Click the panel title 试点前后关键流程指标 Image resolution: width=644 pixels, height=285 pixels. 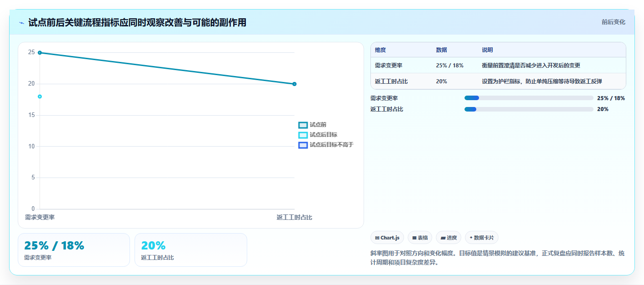(137, 22)
